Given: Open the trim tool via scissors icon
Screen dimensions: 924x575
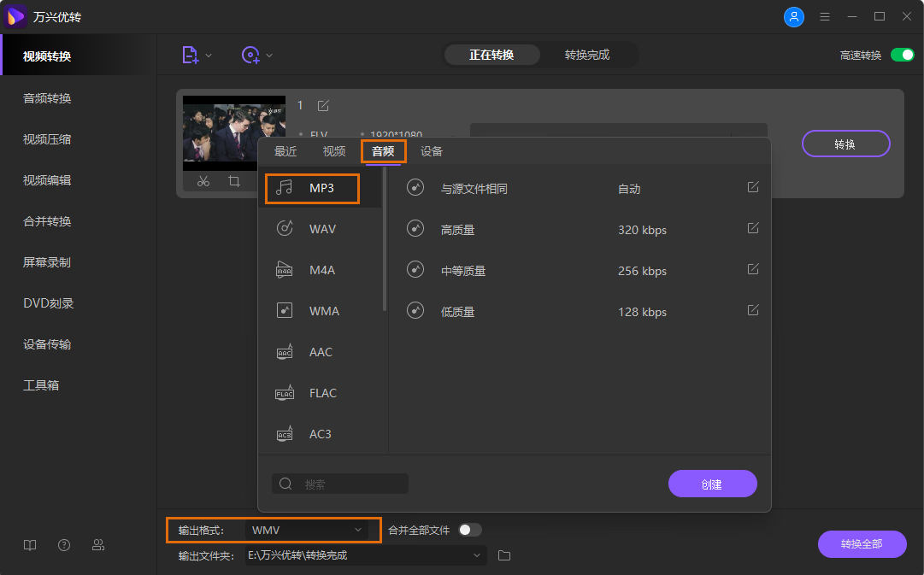Looking at the screenshot, I should pos(203,181).
